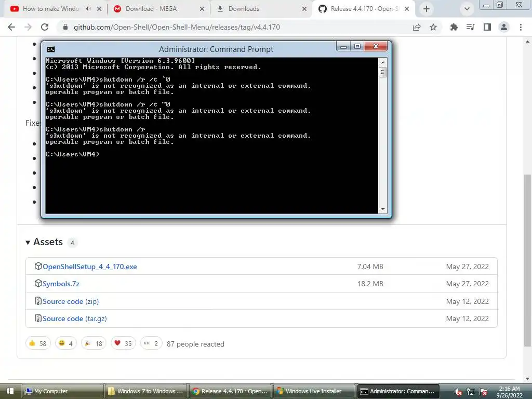Click the 18.2 MB size of Symbols.7z
Image resolution: width=532 pixels, height=399 pixels.
370,284
